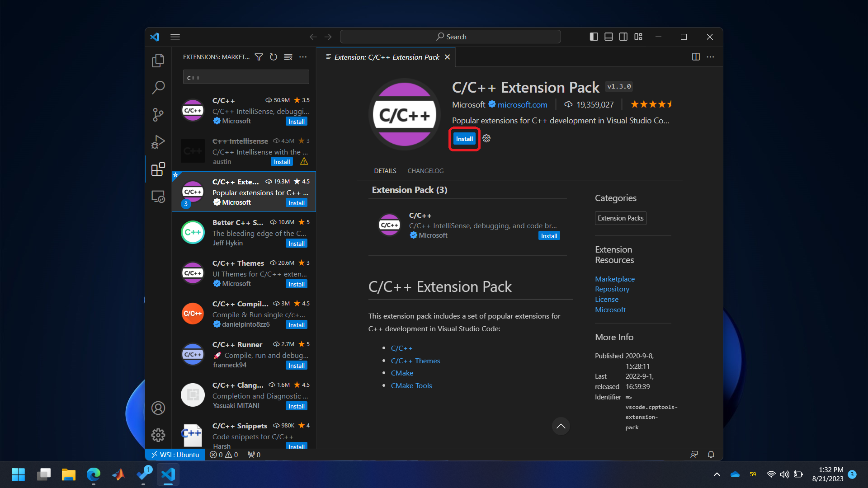Refresh the extensions list

point(274,57)
